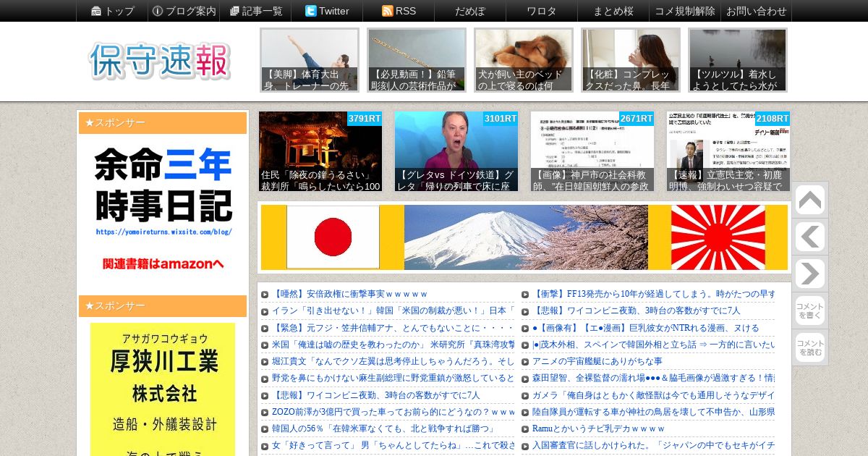Screen dimensions: 868x456
Task: Open 米国「俺達は嘘の歴史を教わったのか」 headline
Action: [393, 344]
